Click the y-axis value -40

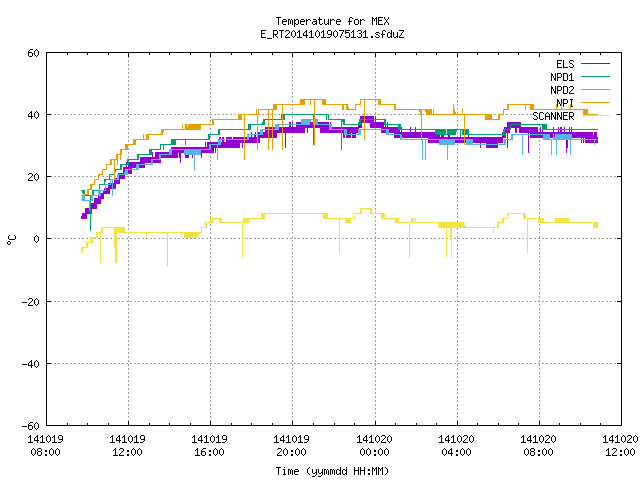31,364
